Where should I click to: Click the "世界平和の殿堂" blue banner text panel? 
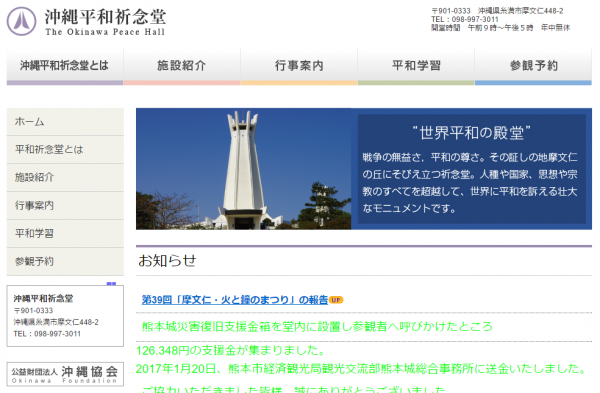coord(471,169)
